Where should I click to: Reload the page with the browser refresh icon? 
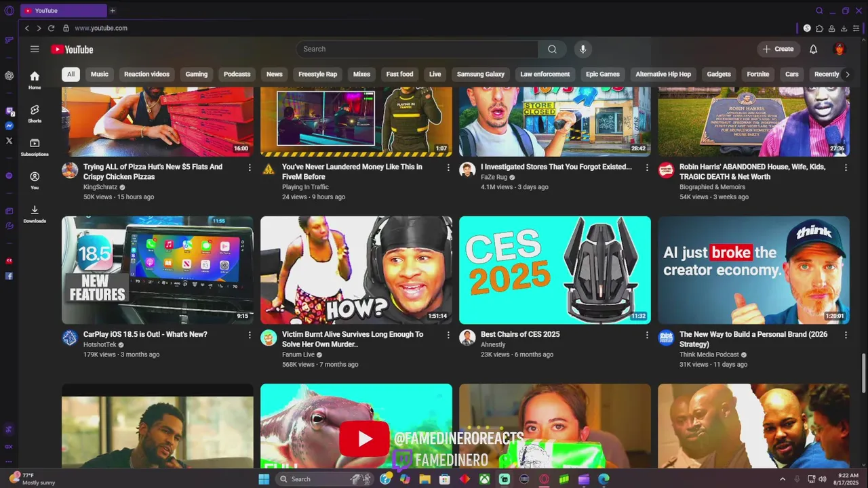click(x=51, y=28)
